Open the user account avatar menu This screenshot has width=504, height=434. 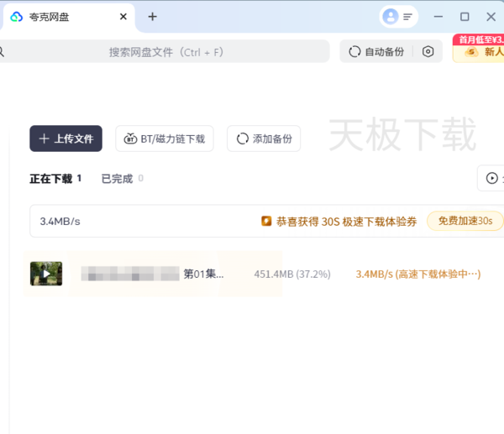pos(391,17)
